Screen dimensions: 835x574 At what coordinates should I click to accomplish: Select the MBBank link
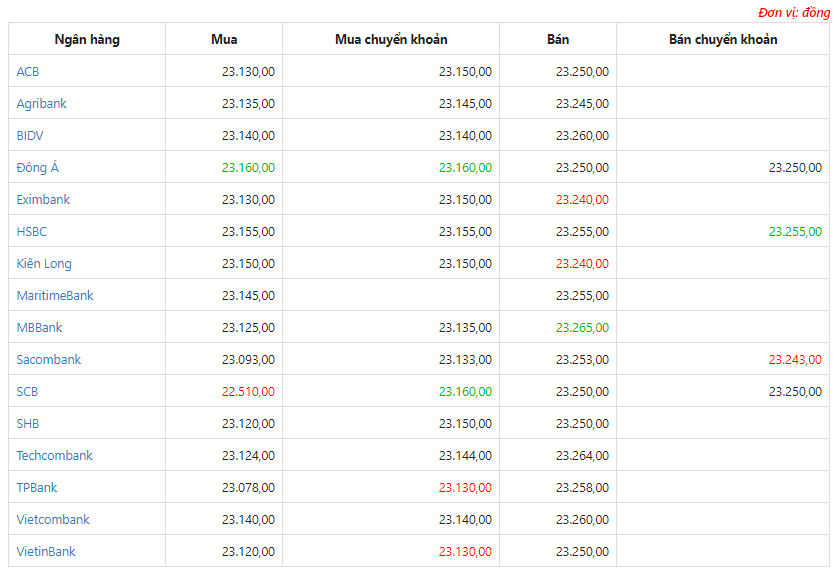coord(39,327)
